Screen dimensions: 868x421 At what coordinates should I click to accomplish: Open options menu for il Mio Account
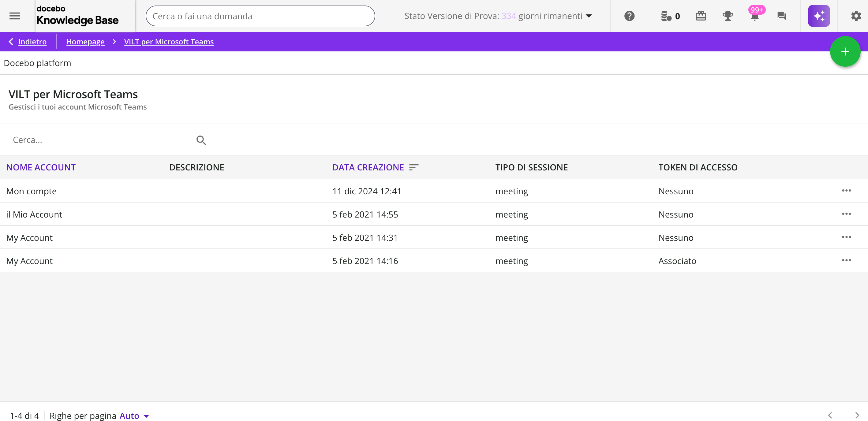tap(846, 214)
